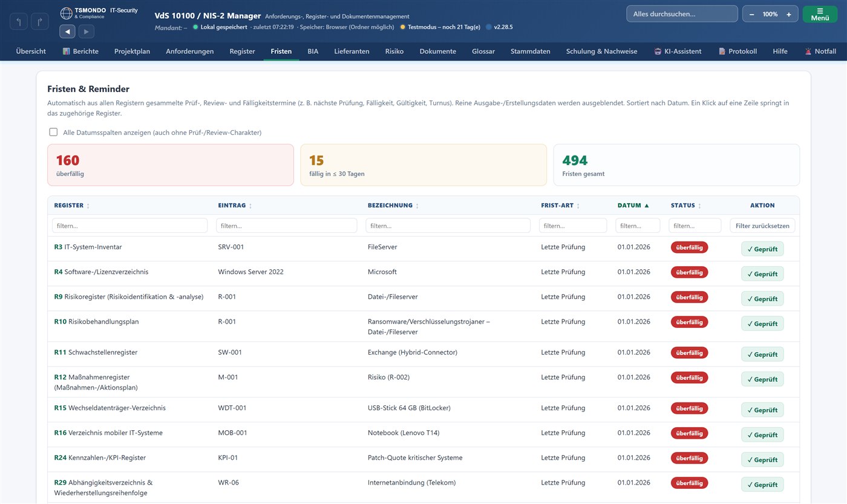The height and width of the screenshot is (504, 847).
Task: Click the Bezeichnung column filter field
Action: 448,226
